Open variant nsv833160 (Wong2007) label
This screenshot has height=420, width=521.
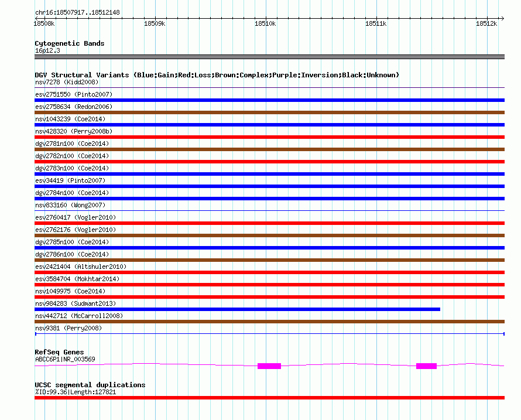click(70, 205)
